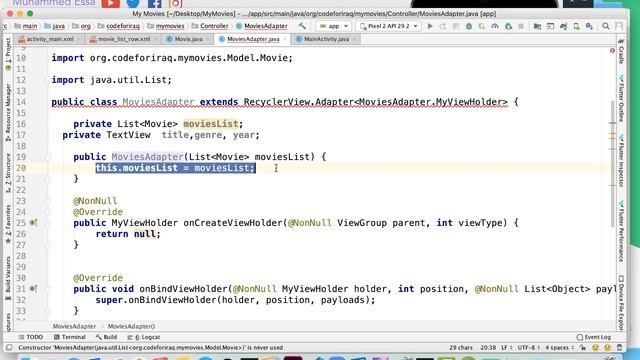Open the TODO tool window

pyautogui.click(x=31, y=337)
